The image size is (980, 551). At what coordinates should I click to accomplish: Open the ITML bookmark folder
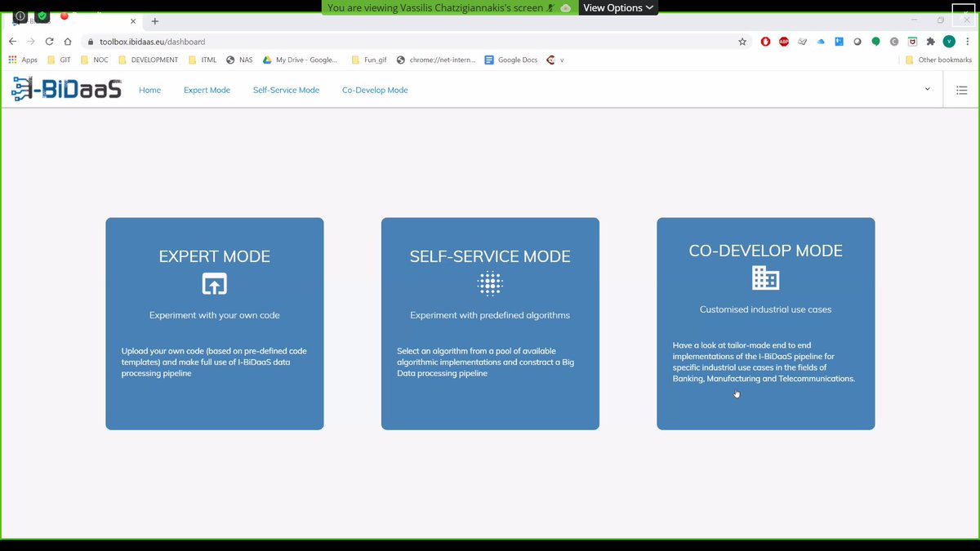click(x=203, y=60)
